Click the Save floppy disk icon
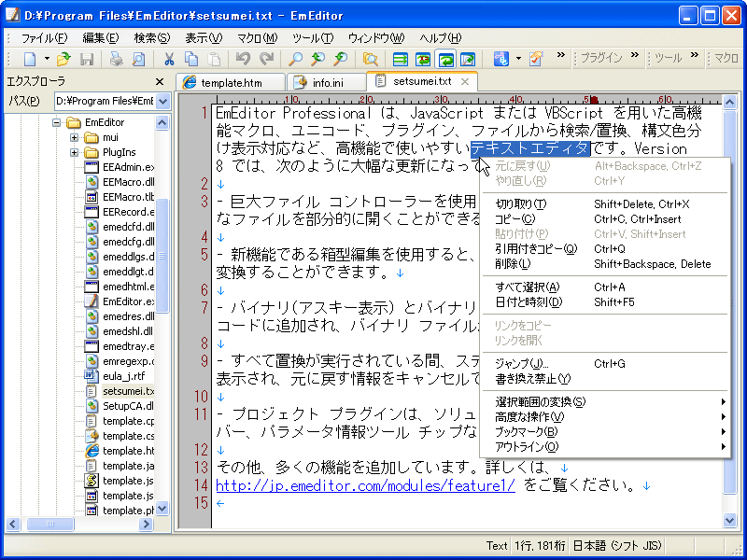747x560 pixels. [86, 59]
